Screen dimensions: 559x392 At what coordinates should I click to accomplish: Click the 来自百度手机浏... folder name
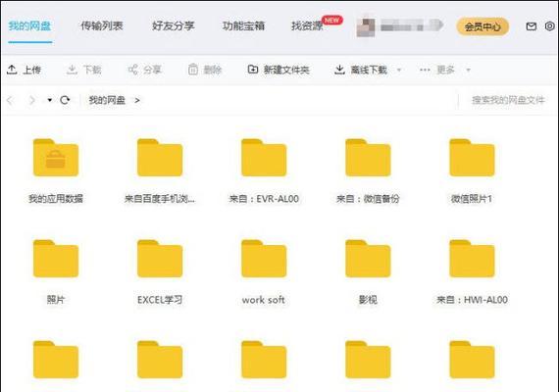[x=160, y=199]
